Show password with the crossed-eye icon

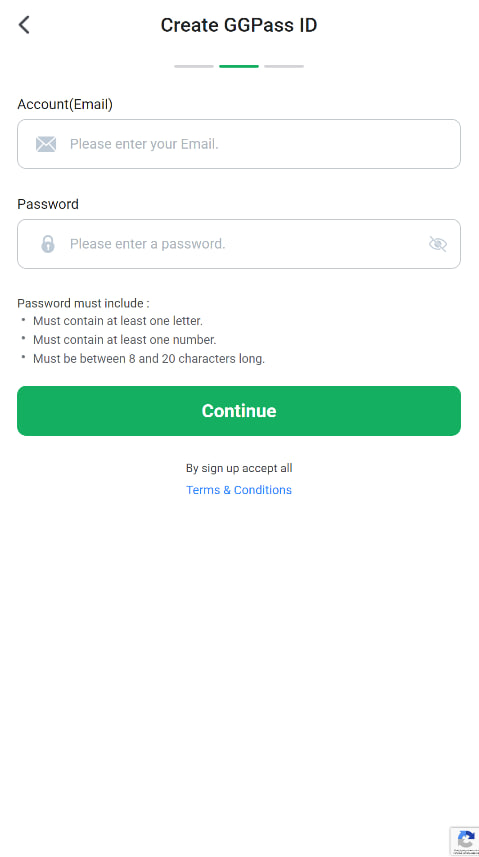pyautogui.click(x=438, y=244)
